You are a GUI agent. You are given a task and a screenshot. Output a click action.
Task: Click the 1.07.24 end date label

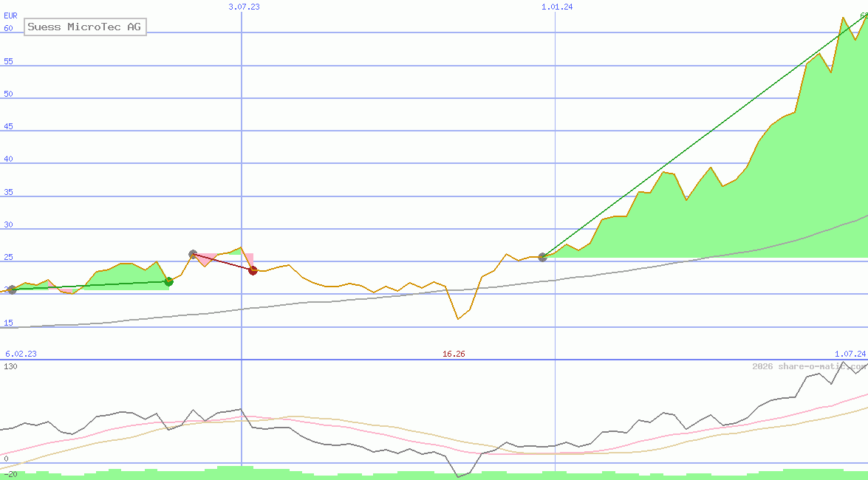pyautogui.click(x=850, y=354)
